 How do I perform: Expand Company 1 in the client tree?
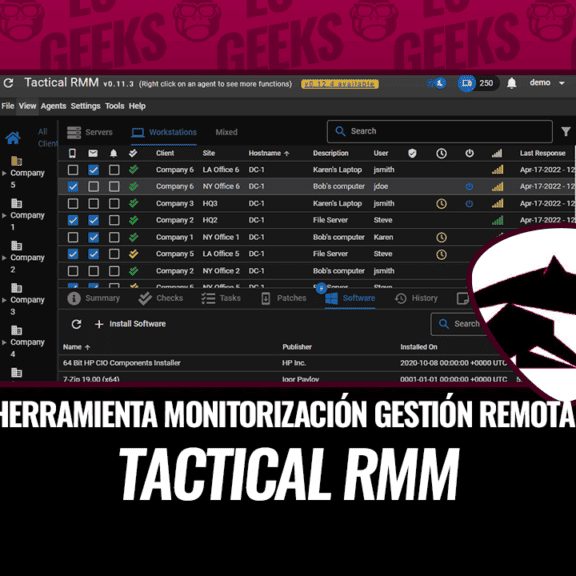(4, 215)
